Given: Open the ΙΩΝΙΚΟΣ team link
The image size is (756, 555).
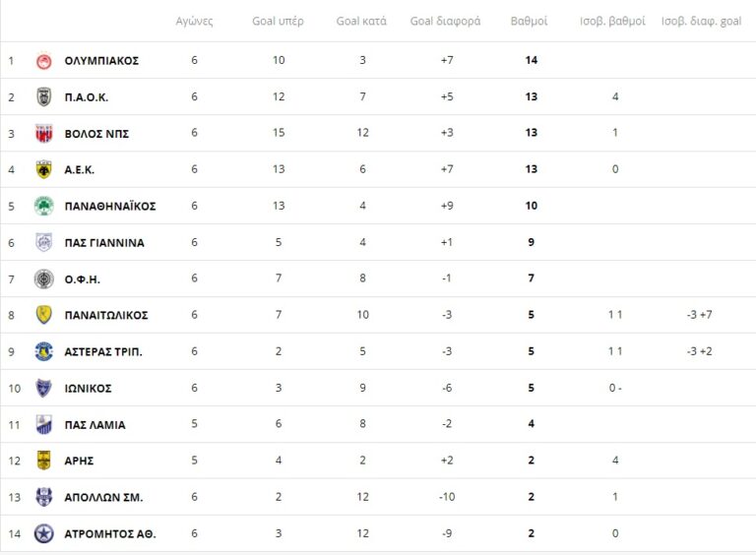Looking at the screenshot, I should [88, 389].
